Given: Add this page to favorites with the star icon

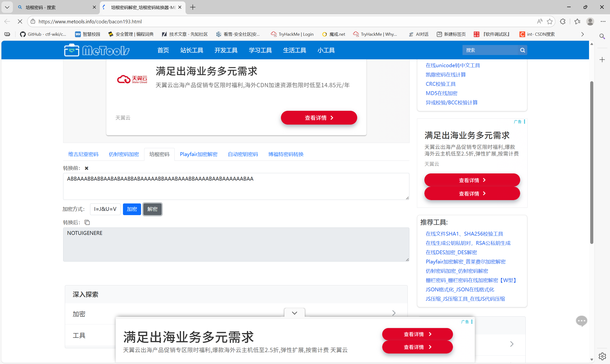Looking at the screenshot, I should (550, 22).
